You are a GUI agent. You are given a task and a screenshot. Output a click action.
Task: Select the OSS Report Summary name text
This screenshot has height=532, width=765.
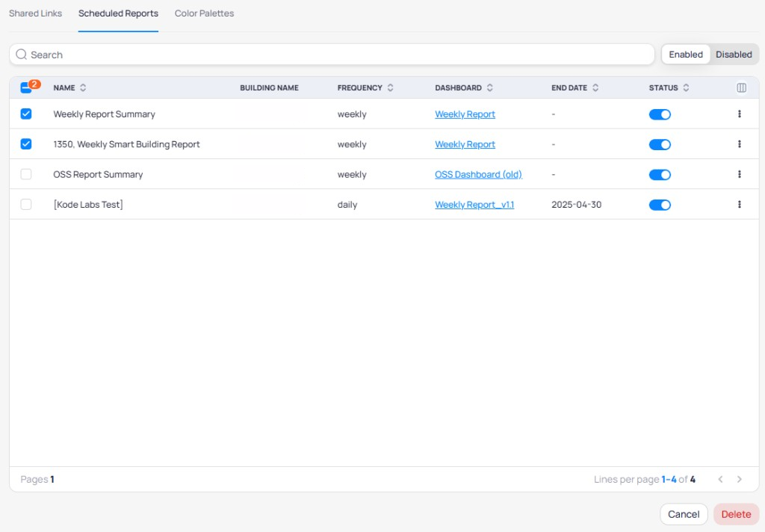coord(98,175)
